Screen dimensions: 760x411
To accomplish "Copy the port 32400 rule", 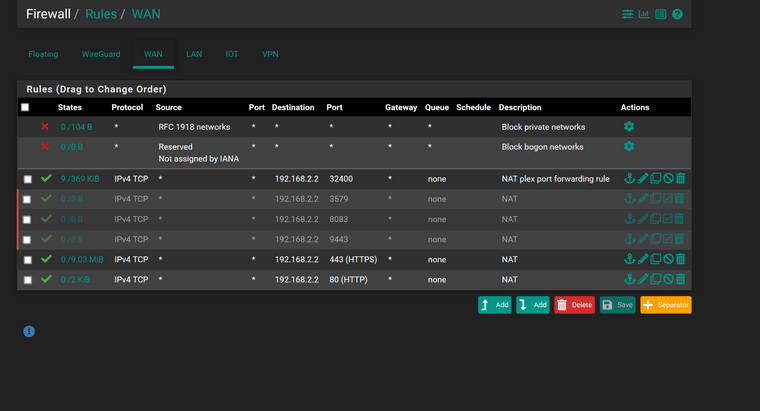I will pos(655,178).
